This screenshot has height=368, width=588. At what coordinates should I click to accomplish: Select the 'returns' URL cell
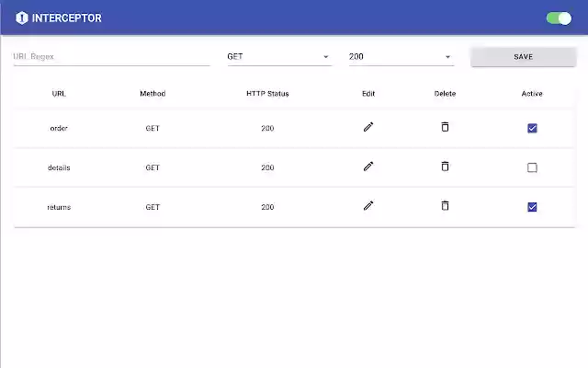[x=59, y=207]
